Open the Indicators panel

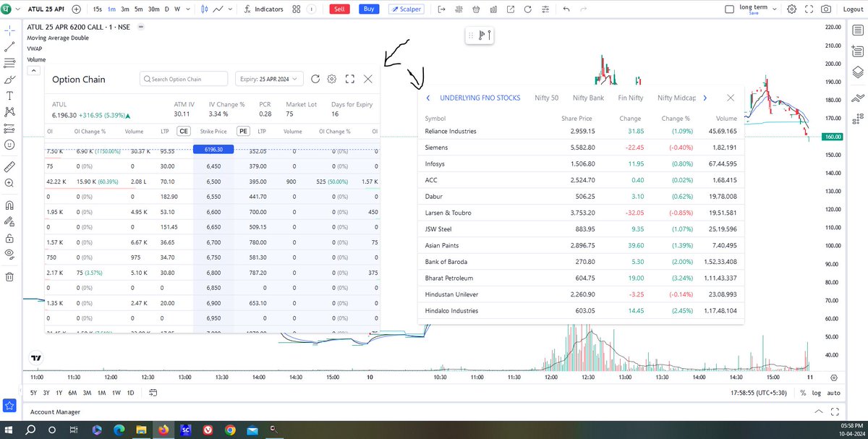pos(264,9)
